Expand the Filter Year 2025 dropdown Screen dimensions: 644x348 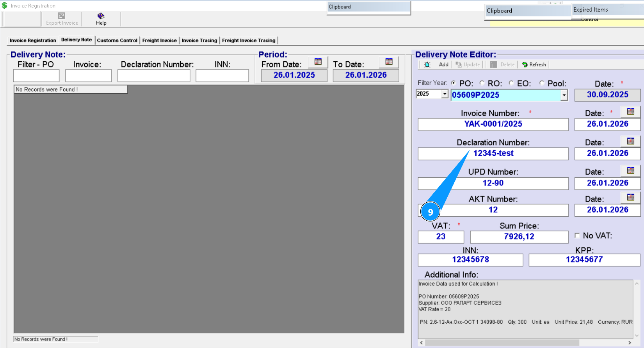point(445,94)
